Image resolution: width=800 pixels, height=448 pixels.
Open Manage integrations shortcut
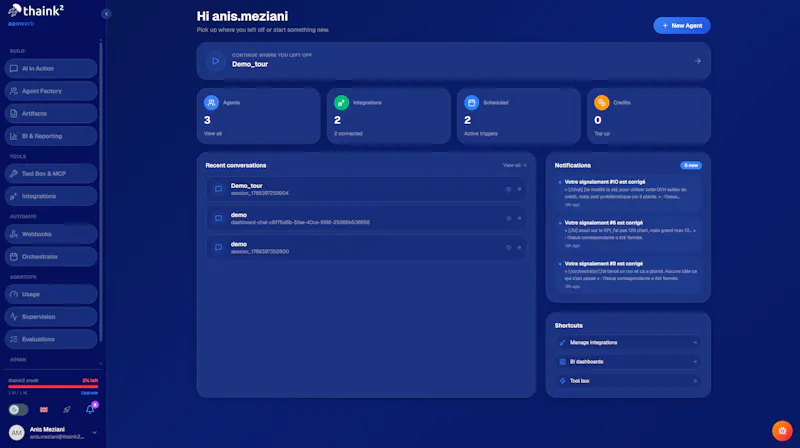[x=628, y=342]
